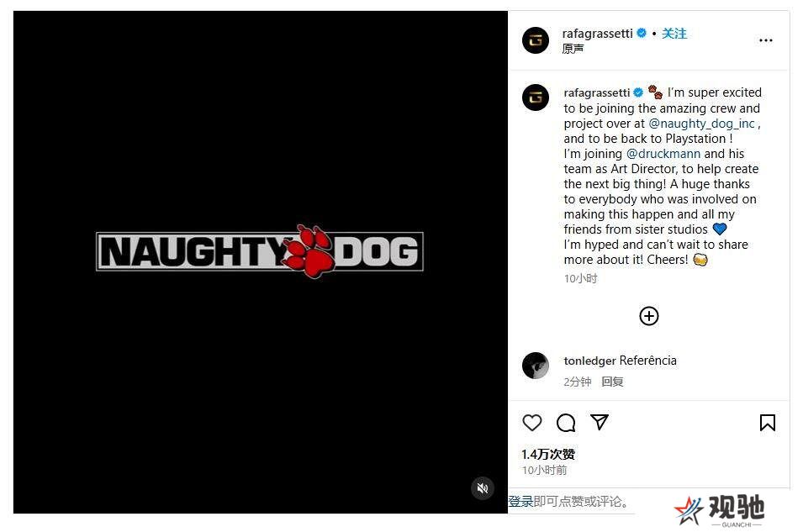Click 登录 login link
The width and height of the screenshot is (803, 532).
pyautogui.click(x=520, y=501)
